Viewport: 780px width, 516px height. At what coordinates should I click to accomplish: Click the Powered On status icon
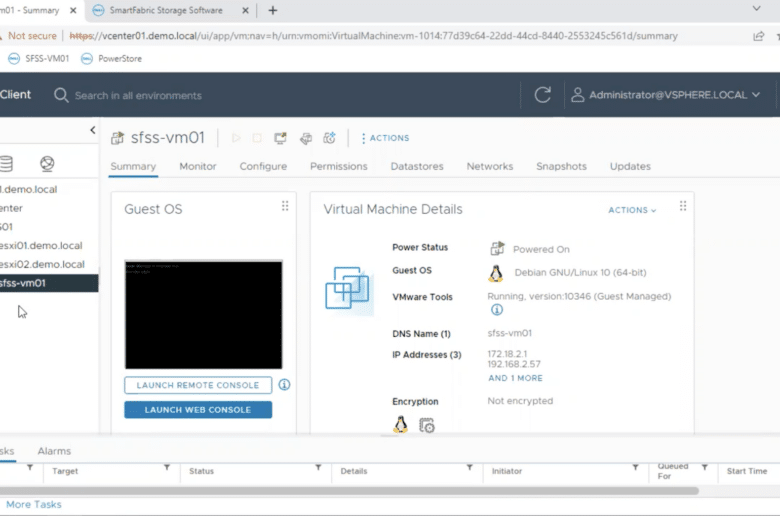pos(497,248)
